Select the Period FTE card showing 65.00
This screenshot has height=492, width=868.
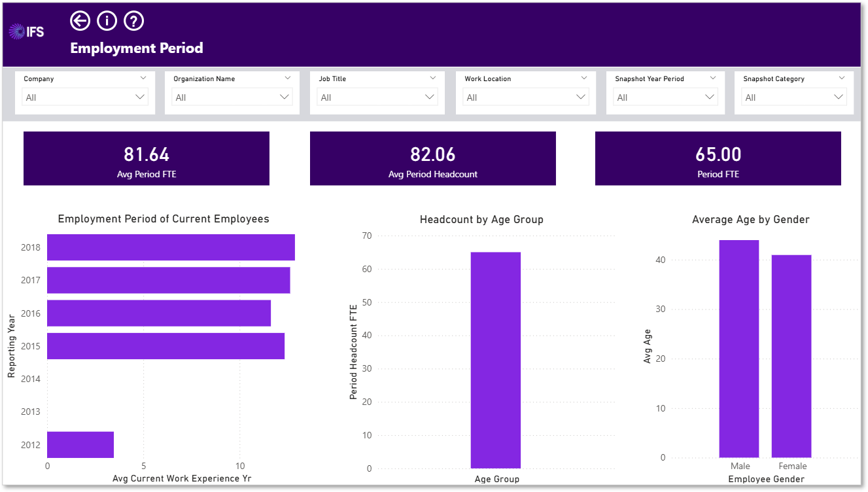click(718, 158)
